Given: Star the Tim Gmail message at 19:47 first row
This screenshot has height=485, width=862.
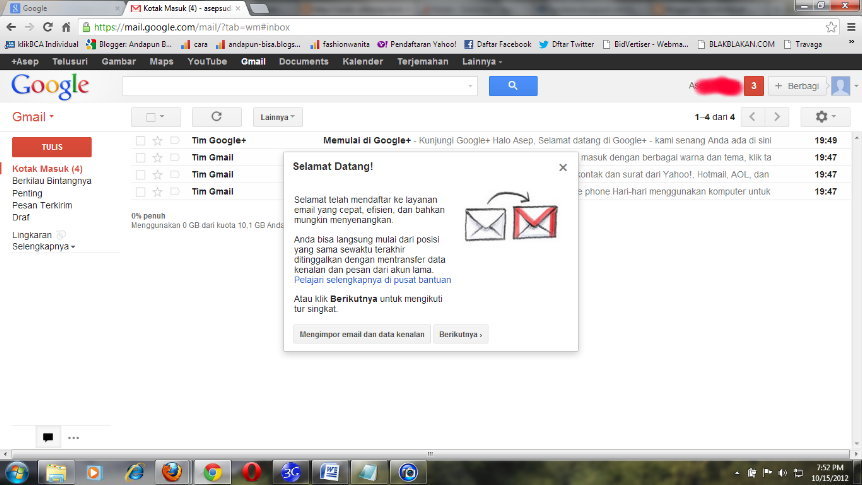Looking at the screenshot, I should coord(157,158).
